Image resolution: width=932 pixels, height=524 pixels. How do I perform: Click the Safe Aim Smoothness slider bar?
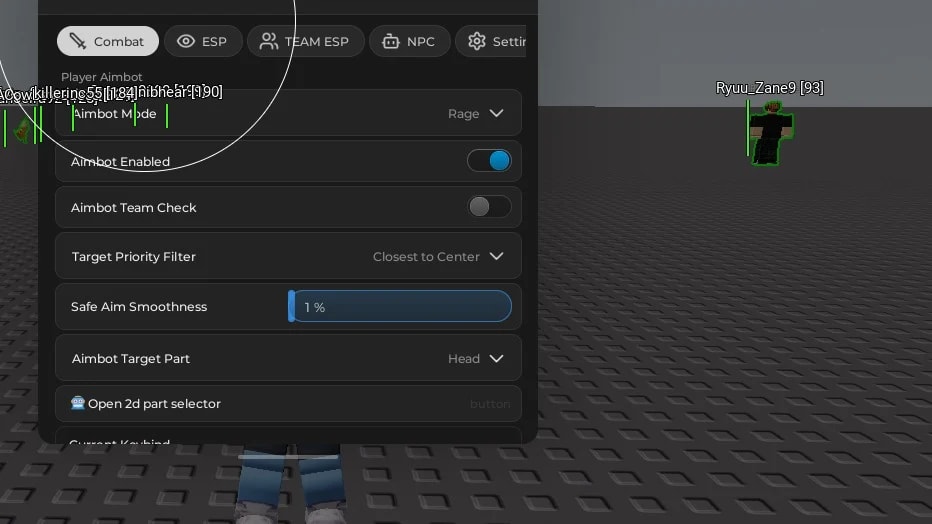coord(399,307)
